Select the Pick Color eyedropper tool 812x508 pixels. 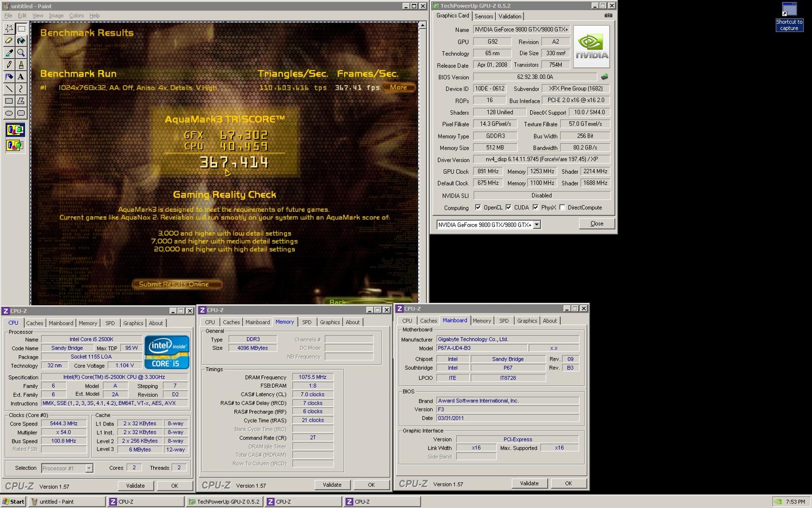pyautogui.click(x=9, y=53)
